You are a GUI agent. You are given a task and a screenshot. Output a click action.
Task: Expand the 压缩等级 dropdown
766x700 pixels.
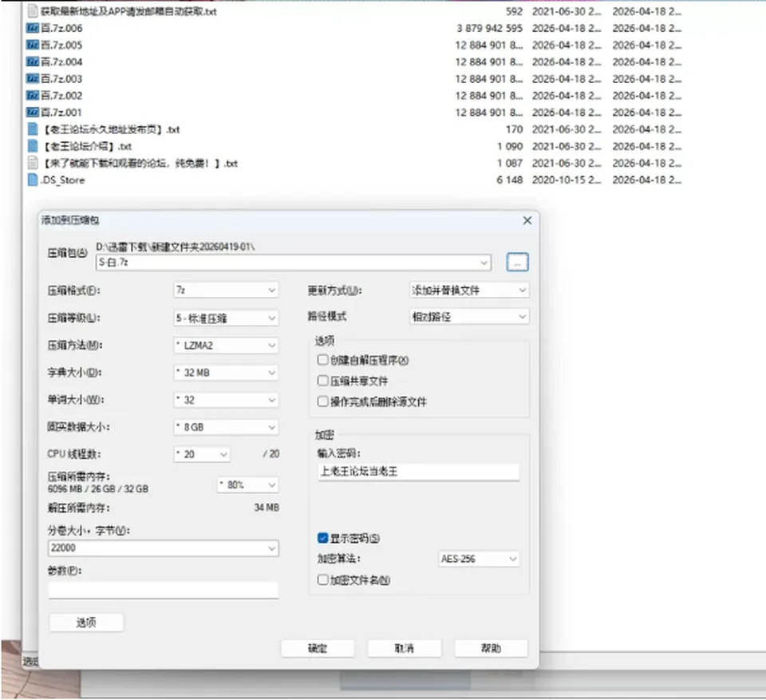pyautogui.click(x=226, y=318)
